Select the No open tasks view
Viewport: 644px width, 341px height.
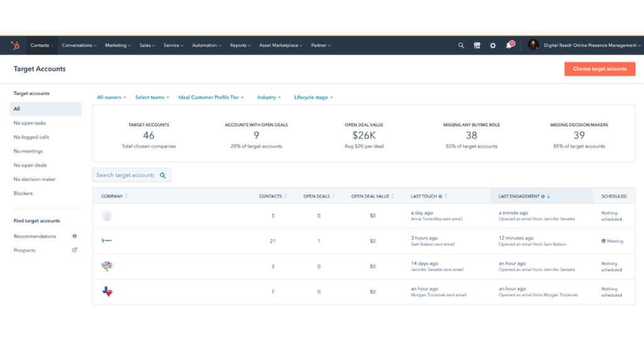[30, 123]
